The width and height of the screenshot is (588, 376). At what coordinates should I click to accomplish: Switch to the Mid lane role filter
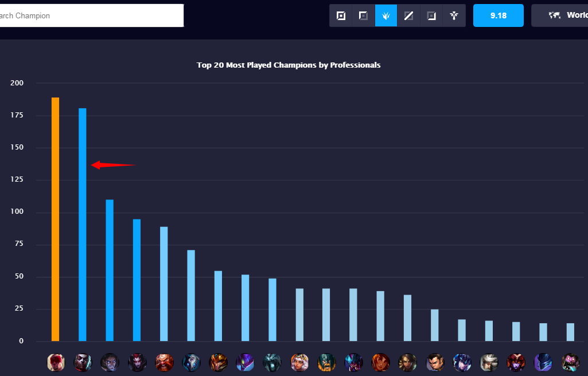tap(408, 15)
